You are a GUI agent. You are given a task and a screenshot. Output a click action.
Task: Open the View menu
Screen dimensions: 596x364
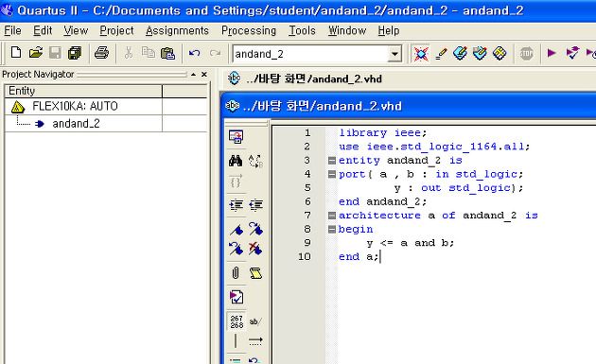click(x=76, y=30)
